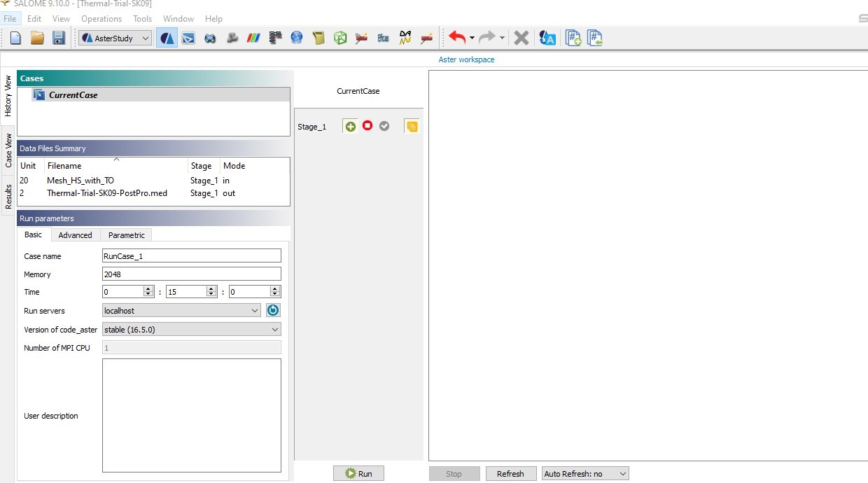Viewport: 868px width, 483px height.
Task: Open the Help menu
Action: (x=213, y=19)
